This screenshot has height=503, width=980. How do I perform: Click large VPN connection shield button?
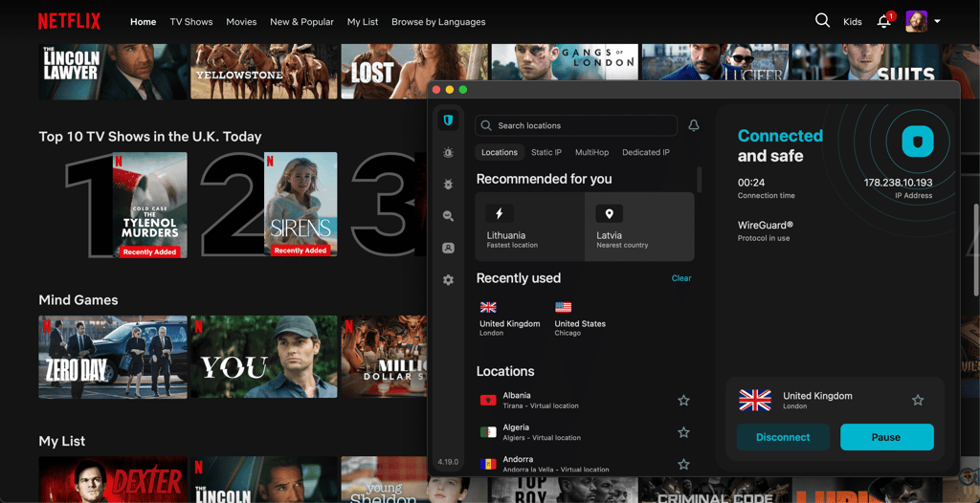pyautogui.click(x=917, y=142)
